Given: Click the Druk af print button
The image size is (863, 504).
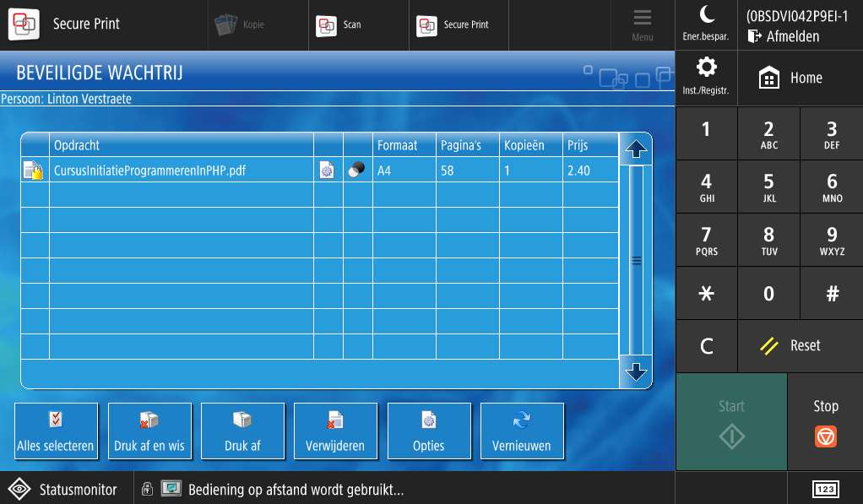Looking at the screenshot, I should coord(242,431).
